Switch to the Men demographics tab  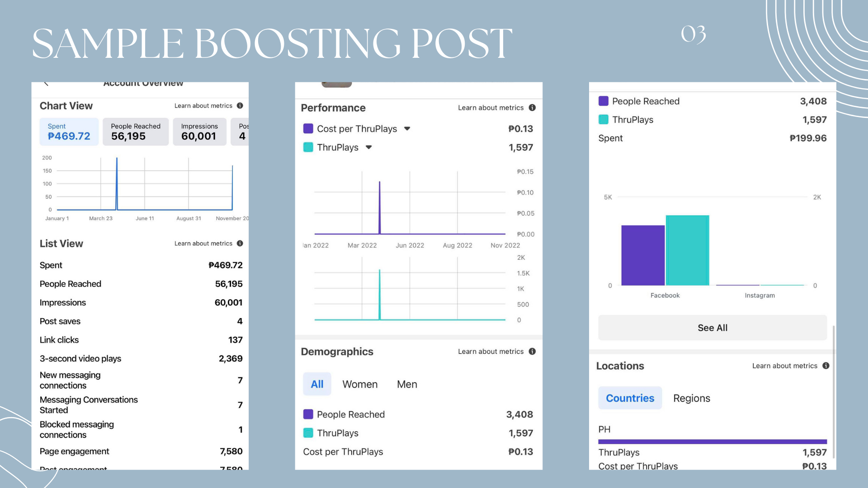click(x=407, y=385)
